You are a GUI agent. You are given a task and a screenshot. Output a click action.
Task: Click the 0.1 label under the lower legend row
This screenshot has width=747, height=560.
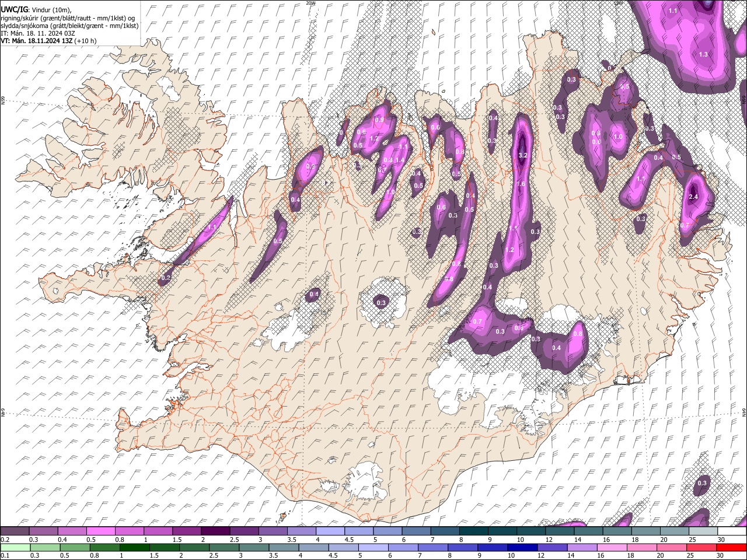[x=5, y=556]
